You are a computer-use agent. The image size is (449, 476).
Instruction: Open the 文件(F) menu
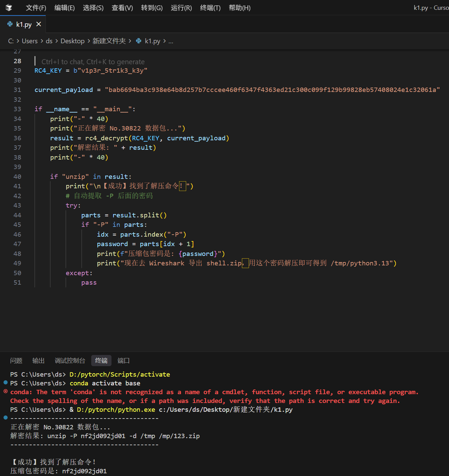click(x=36, y=8)
